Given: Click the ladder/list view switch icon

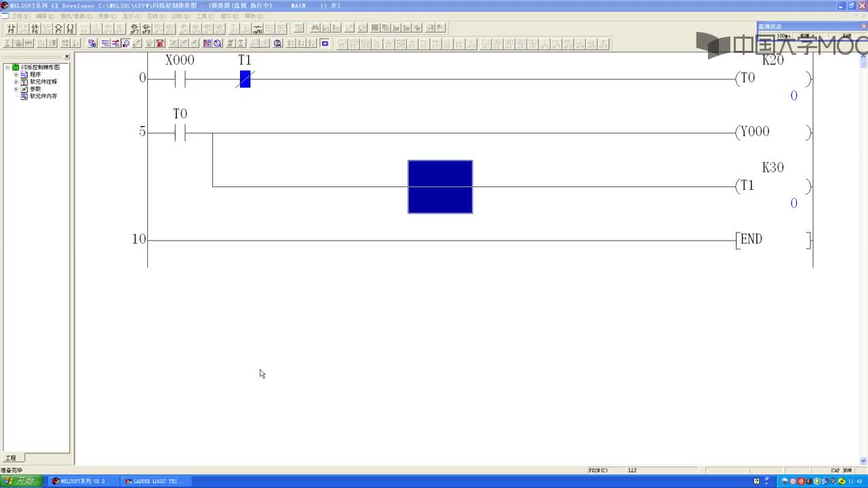Looking at the screenshot, I should (x=105, y=43).
